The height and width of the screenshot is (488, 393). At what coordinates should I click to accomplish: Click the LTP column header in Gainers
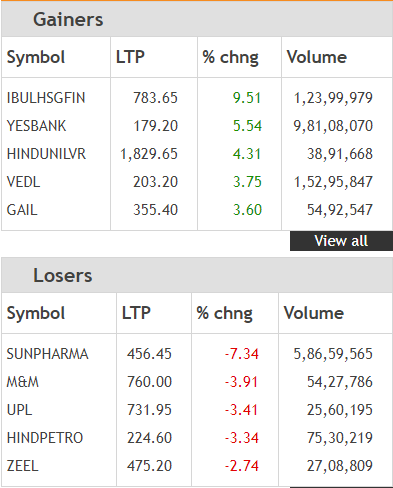[130, 57]
